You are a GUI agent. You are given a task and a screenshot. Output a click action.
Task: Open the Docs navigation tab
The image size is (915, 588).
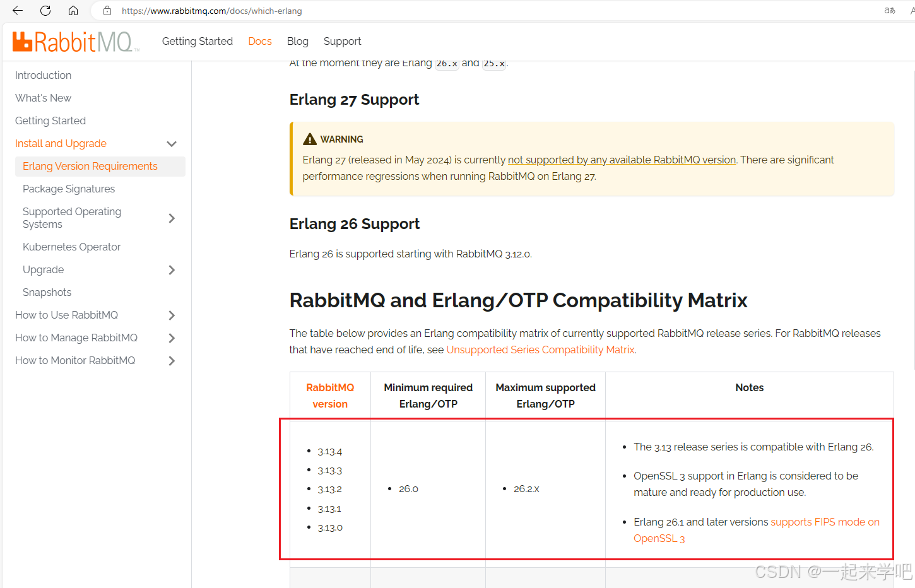tap(260, 41)
